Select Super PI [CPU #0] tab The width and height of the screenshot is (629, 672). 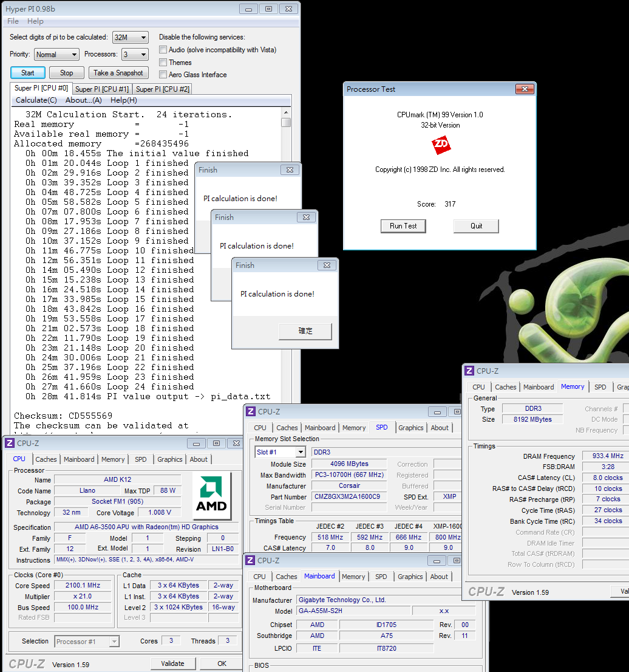click(41, 88)
